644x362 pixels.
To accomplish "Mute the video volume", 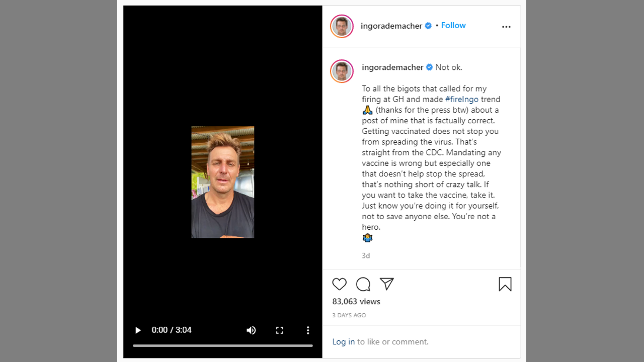I will (251, 330).
